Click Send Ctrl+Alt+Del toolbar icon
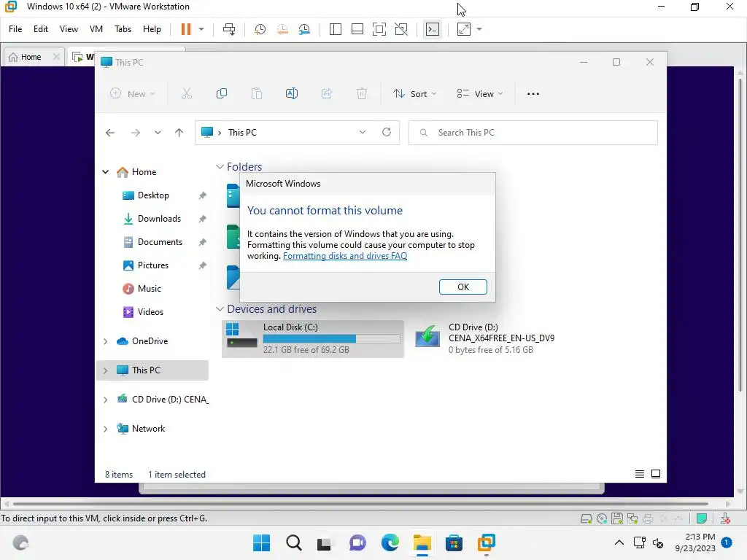 point(229,29)
